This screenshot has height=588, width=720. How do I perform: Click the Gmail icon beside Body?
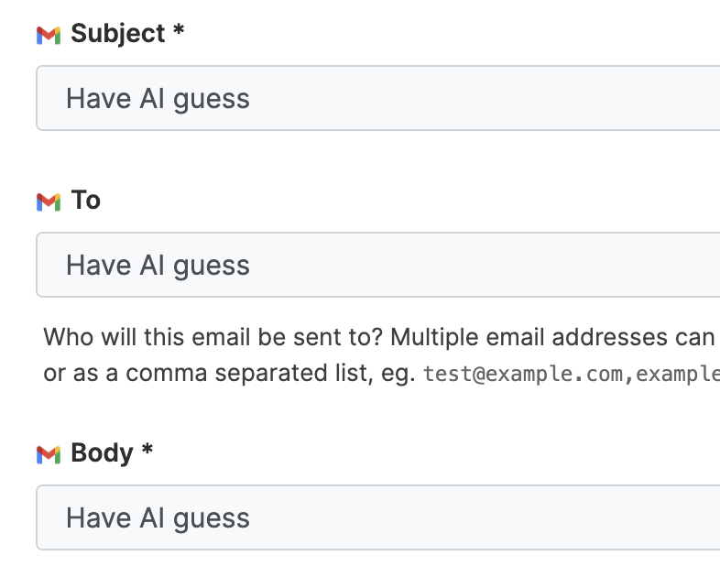click(49, 455)
